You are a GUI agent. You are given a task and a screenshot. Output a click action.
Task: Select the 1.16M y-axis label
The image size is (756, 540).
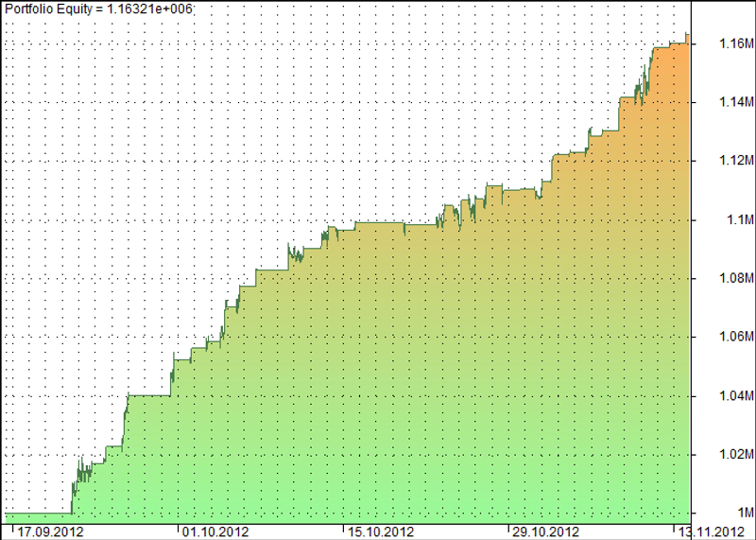[x=736, y=44]
